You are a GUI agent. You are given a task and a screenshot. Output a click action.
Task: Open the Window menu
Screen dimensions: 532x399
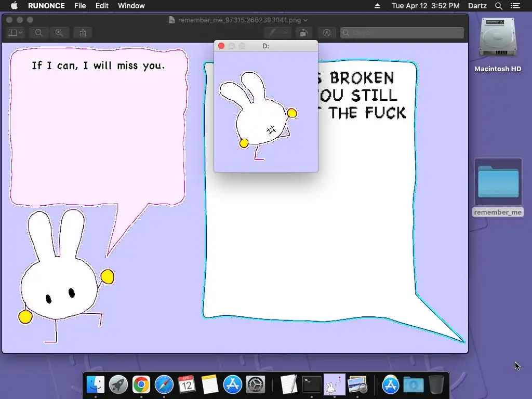pyautogui.click(x=131, y=6)
